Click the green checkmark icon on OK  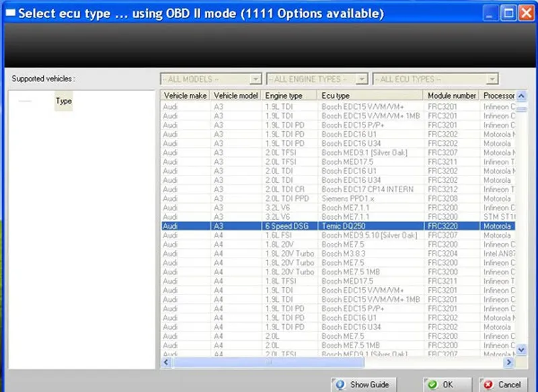pos(432,385)
